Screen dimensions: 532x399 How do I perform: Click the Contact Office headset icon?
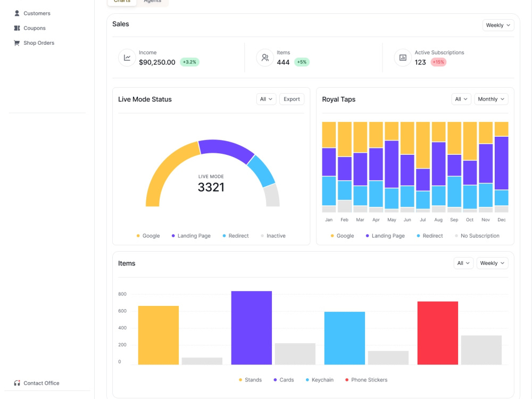[x=17, y=383]
